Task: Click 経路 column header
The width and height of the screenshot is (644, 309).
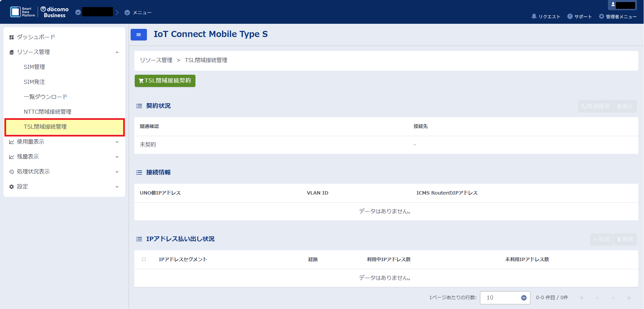Action: (313, 259)
